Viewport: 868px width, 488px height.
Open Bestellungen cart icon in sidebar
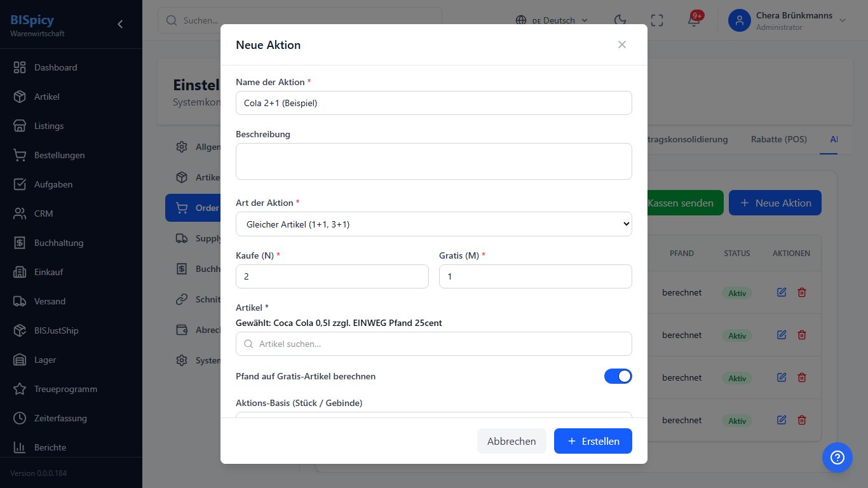click(20, 155)
